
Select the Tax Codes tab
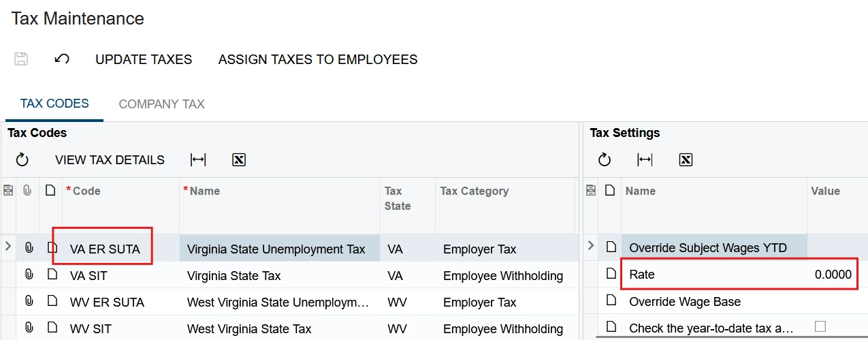pyautogui.click(x=54, y=104)
